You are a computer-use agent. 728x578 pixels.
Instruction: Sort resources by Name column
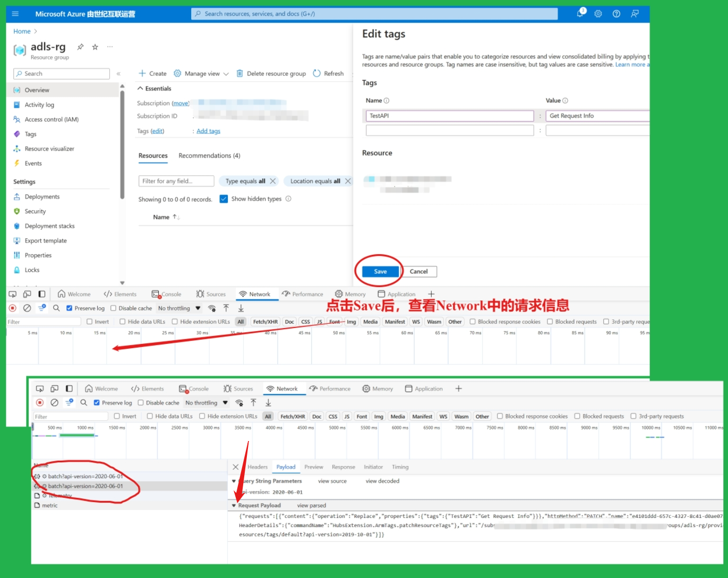(x=166, y=217)
